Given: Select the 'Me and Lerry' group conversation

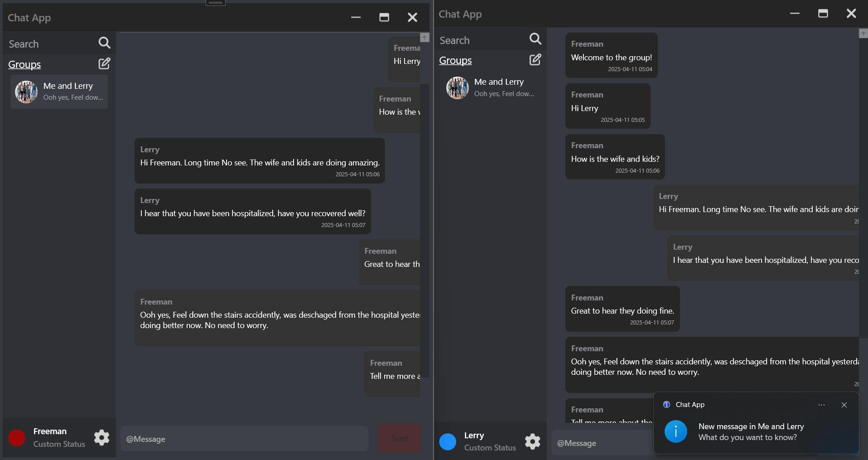Looking at the screenshot, I should (58, 91).
